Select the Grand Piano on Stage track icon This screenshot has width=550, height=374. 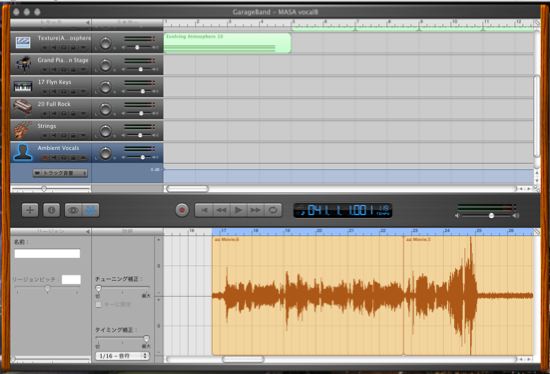click(x=23, y=64)
